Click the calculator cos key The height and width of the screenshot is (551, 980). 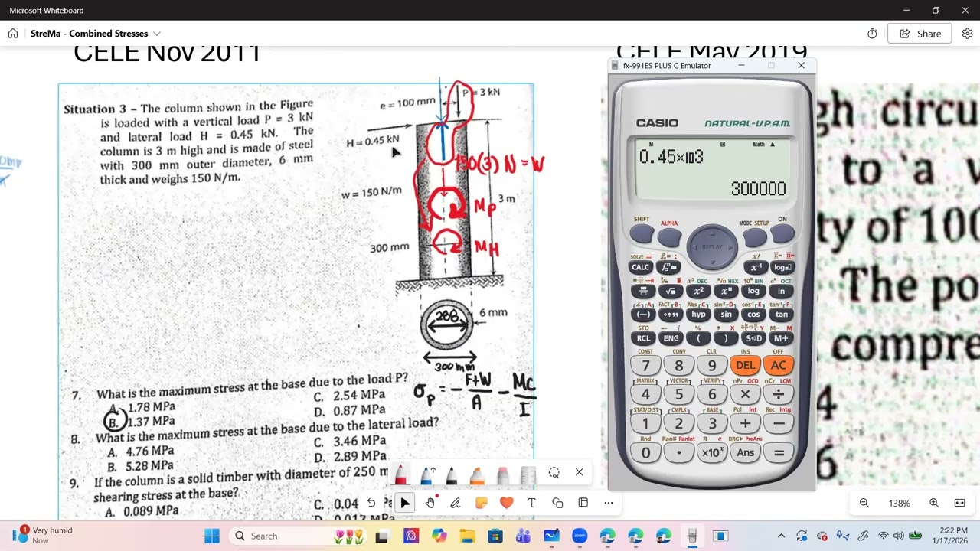click(753, 315)
